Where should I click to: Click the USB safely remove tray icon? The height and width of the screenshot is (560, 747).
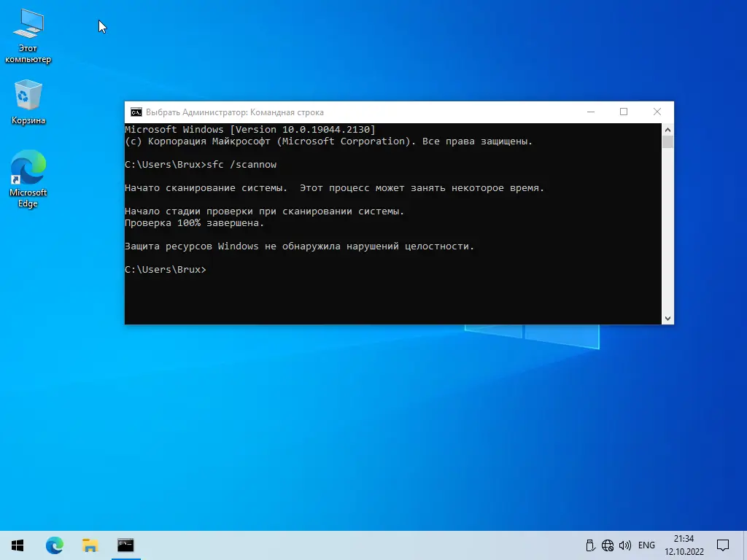[x=590, y=545]
